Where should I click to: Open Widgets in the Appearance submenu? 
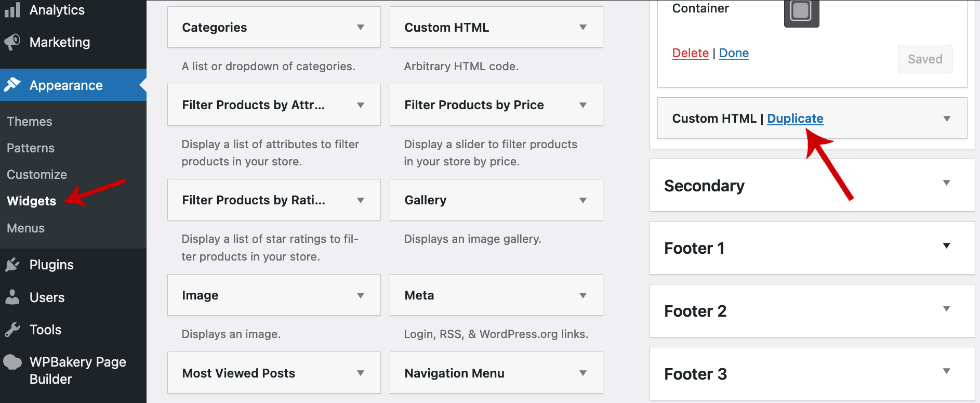coord(32,201)
